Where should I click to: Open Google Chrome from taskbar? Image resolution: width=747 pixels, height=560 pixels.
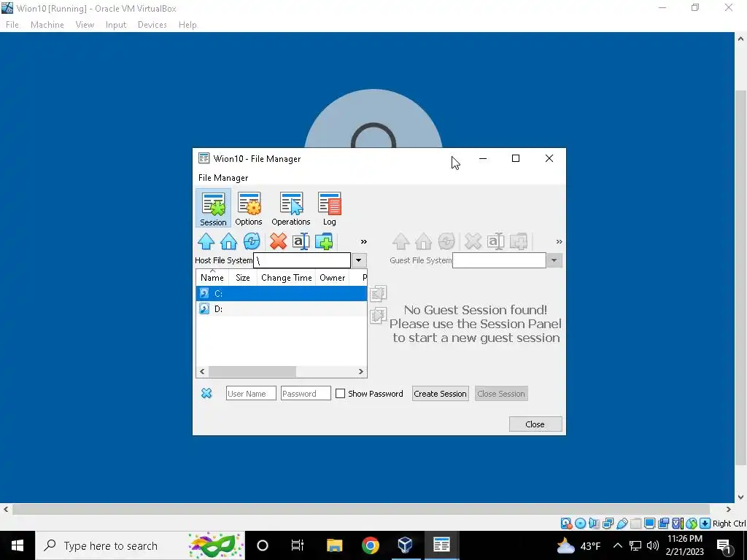(x=370, y=545)
